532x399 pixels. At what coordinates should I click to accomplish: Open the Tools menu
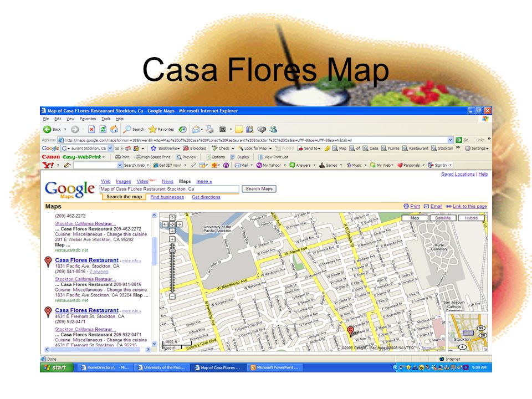(x=106, y=119)
